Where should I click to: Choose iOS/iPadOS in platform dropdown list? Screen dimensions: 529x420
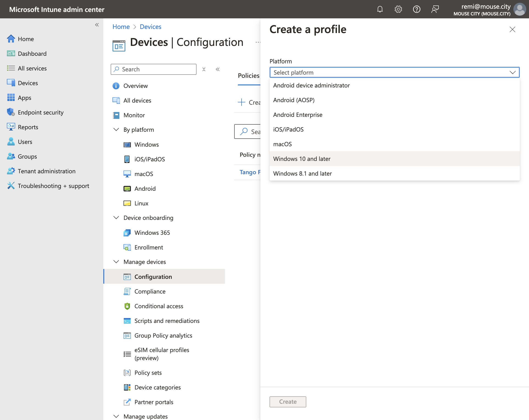[x=394, y=129]
